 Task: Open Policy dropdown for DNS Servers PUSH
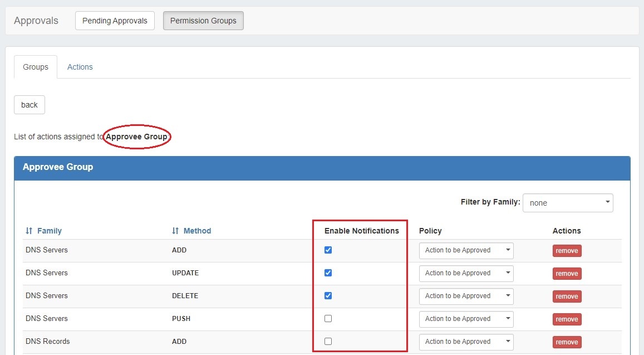pyautogui.click(x=466, y=319)
